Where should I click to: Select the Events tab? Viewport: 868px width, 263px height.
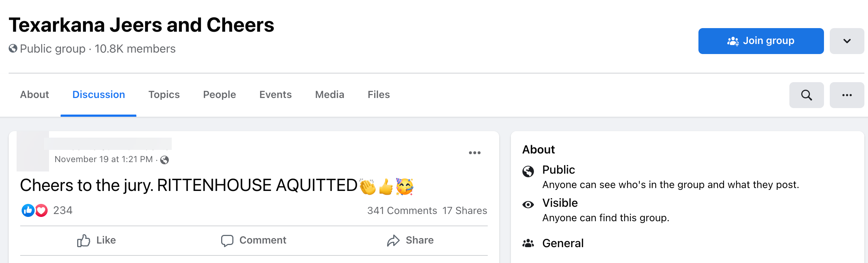(x=275, y=95)
